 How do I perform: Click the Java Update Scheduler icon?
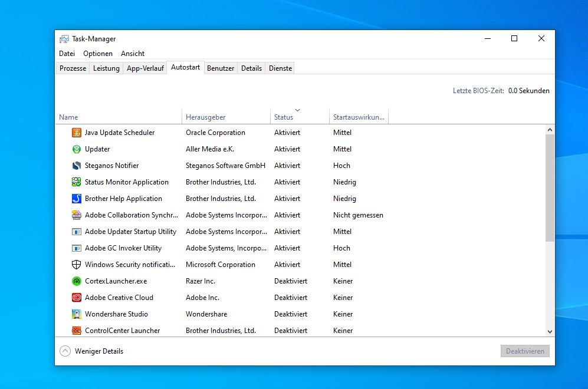tap(77, 133)
